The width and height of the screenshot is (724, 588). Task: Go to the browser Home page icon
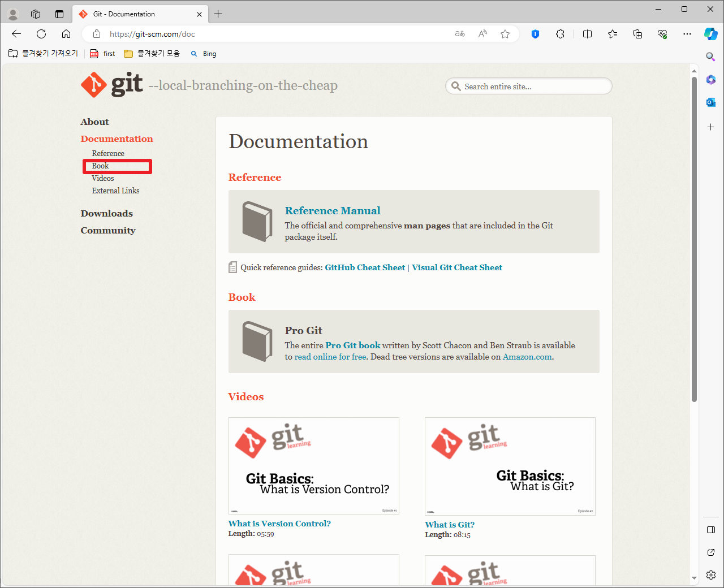[66, 34]
